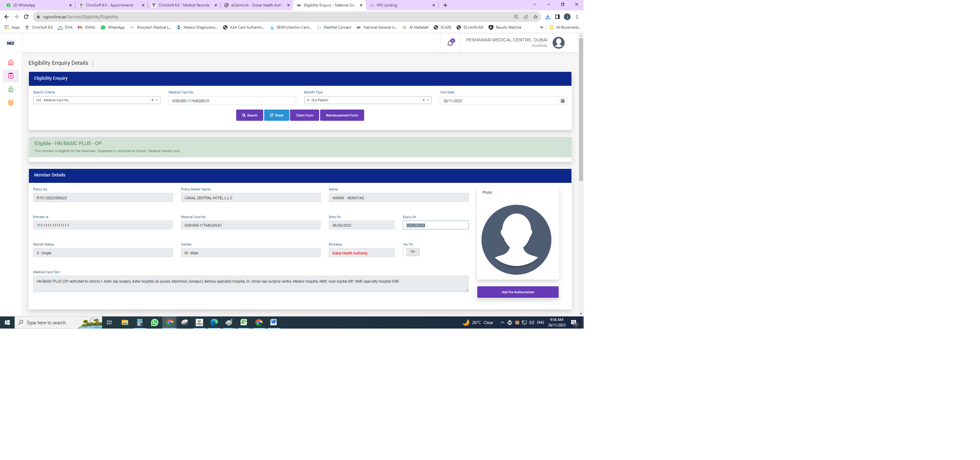Switch to ClinicSoft Appointments tab
The height and width of the screenshot is (460, 980).
pos(109,5)
